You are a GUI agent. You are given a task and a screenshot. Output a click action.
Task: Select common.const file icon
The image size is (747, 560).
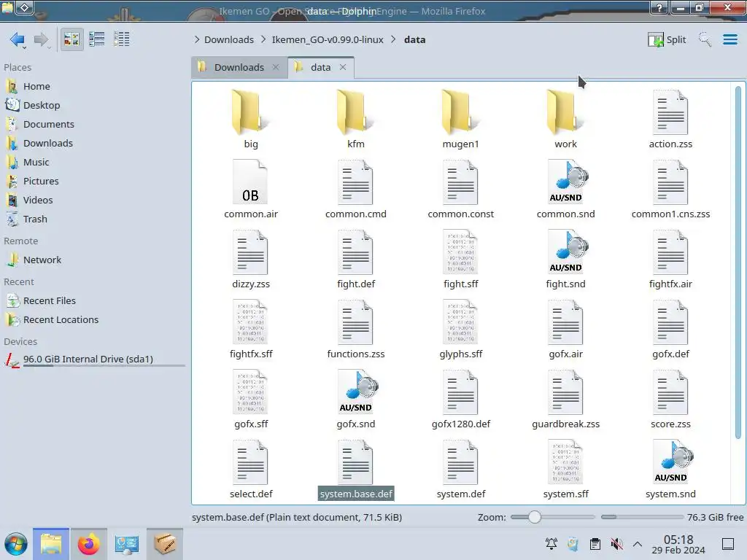click(460, 182)
